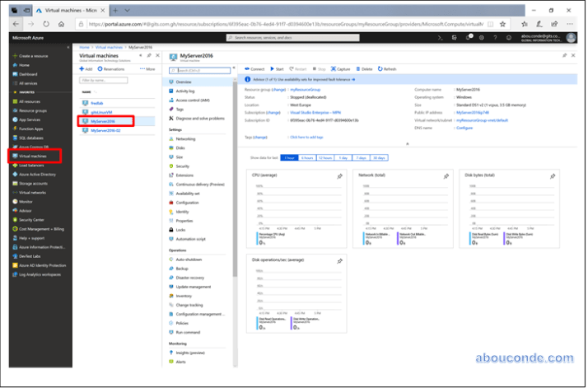
Task: Set chart range to 30 days
Action: click(379, 157)
